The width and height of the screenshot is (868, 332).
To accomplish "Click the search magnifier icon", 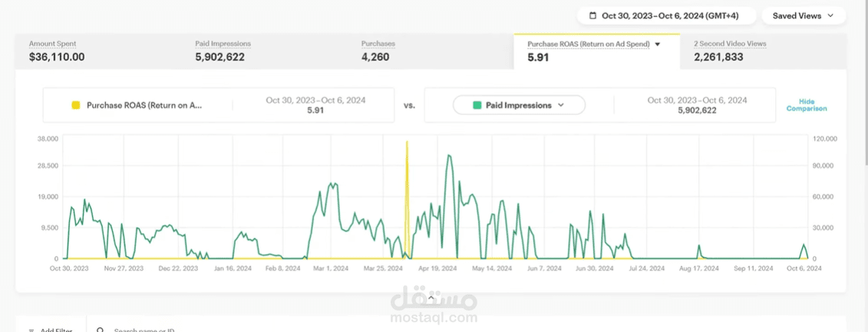I will [x=101, y=330].
